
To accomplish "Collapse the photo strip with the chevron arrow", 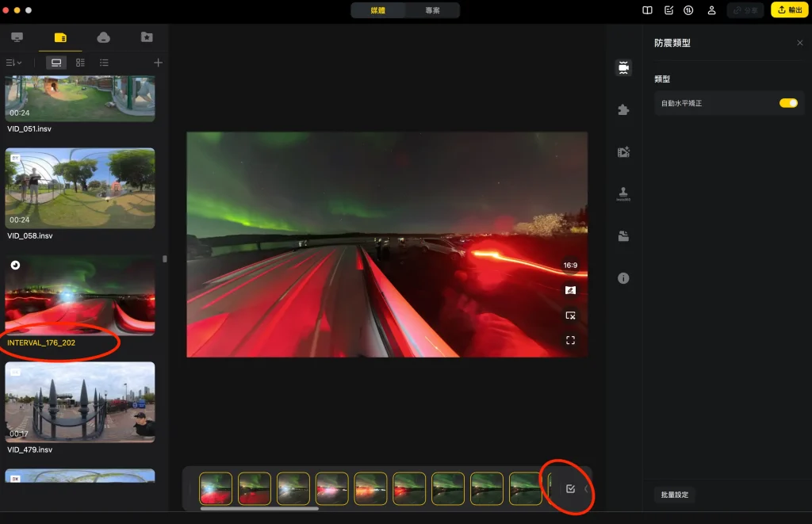I will point(586,489).
